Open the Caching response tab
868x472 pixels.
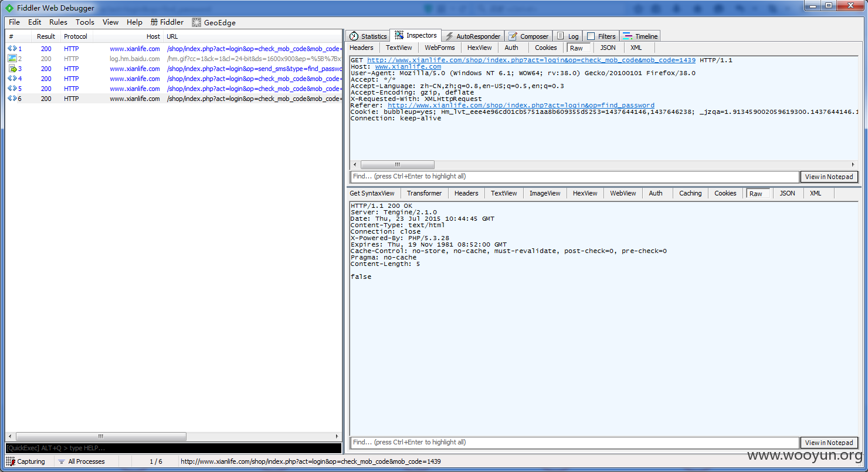click(x=690, y=193)
